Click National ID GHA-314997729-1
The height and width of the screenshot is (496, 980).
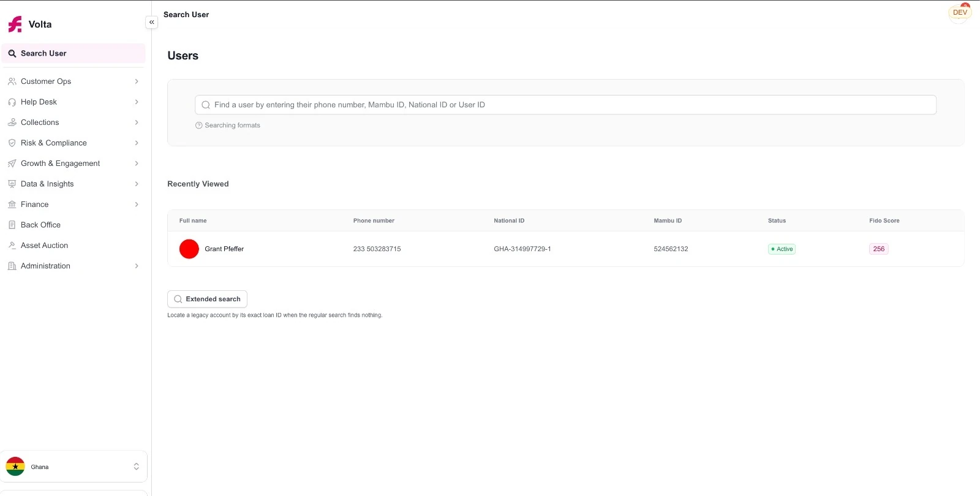coord(522,249)
